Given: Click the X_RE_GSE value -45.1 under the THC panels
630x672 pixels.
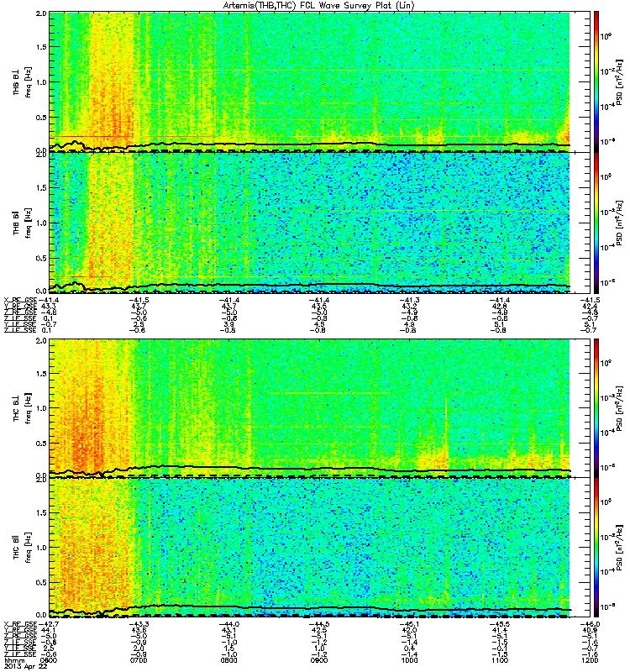Looking at the screenshot, I should click(410, 624).
